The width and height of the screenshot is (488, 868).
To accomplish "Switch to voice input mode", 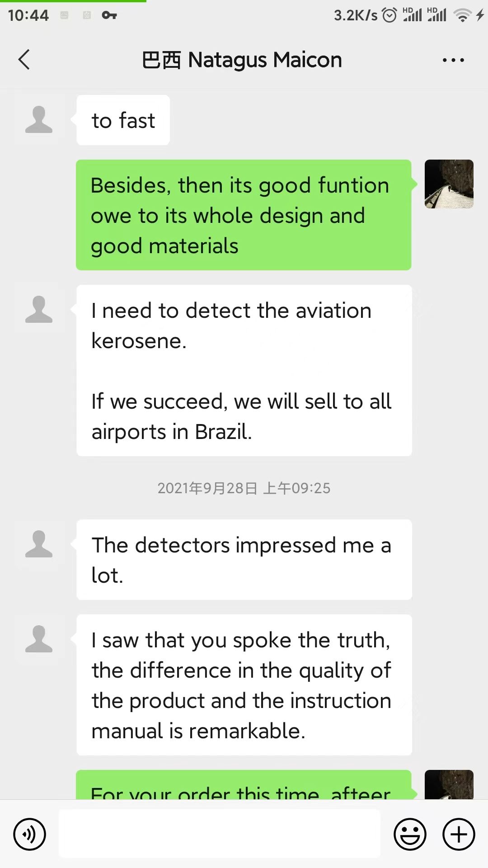I will 30,834.
